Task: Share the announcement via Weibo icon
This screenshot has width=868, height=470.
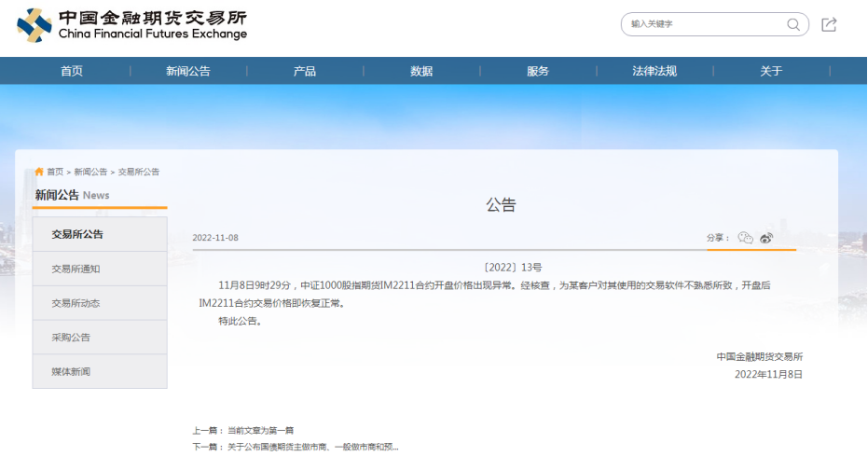Action: coord(766,238)
